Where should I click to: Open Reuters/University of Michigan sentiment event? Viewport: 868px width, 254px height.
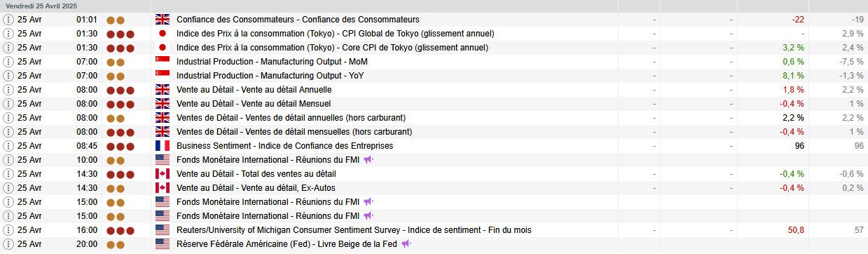coord(354,230)
